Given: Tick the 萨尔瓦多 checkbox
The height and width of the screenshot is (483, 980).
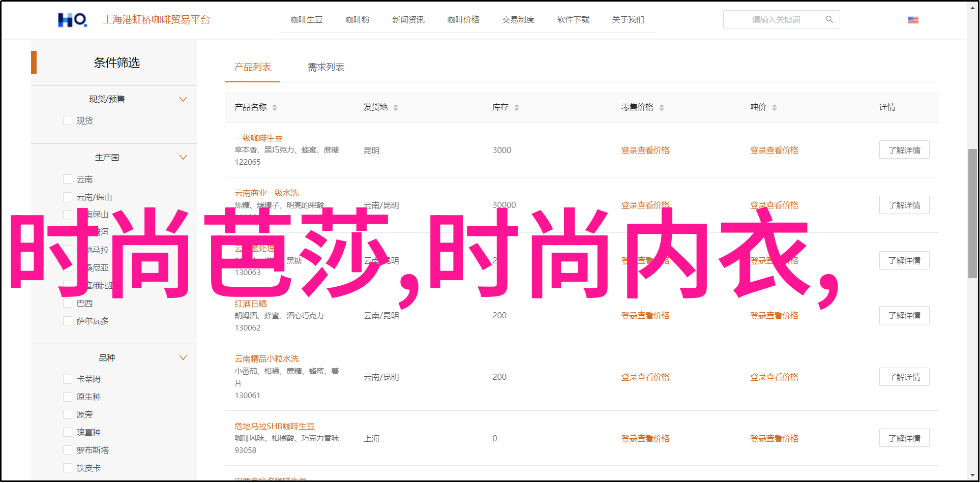Looking at the screenshot, I should (x=68, y=321).
